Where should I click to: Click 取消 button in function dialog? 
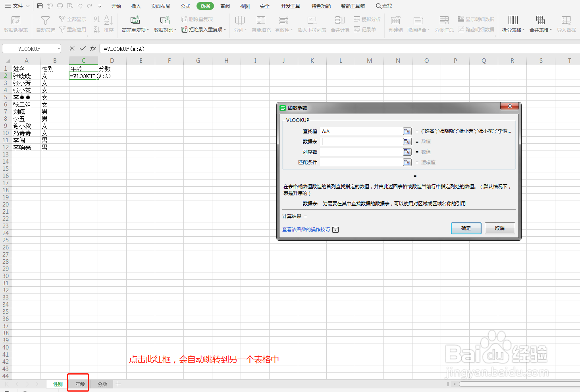[x=500, y=228]
